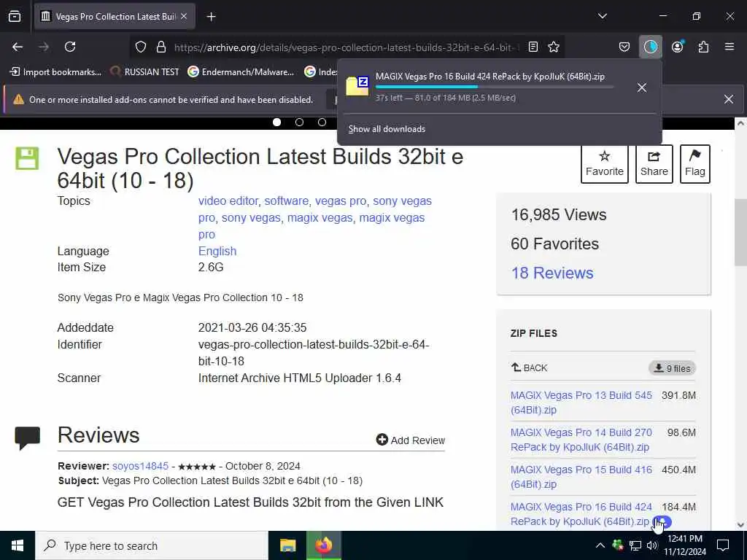
Task: Open Import bookmarks toolbar item
Action: point(55,72)
